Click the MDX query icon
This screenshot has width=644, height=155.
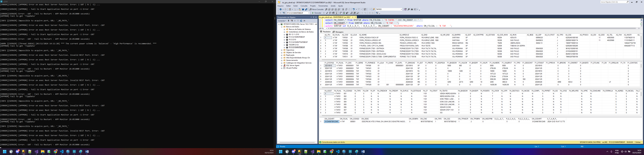(x=329, y=9)
